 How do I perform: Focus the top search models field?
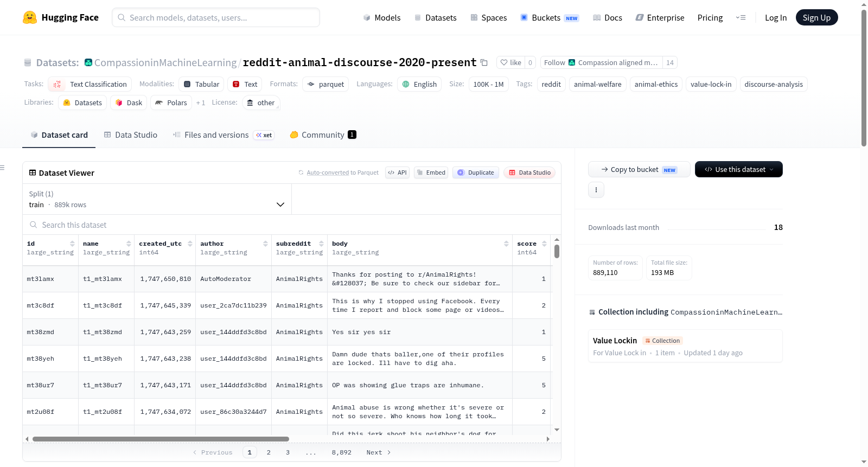point(216,17)
